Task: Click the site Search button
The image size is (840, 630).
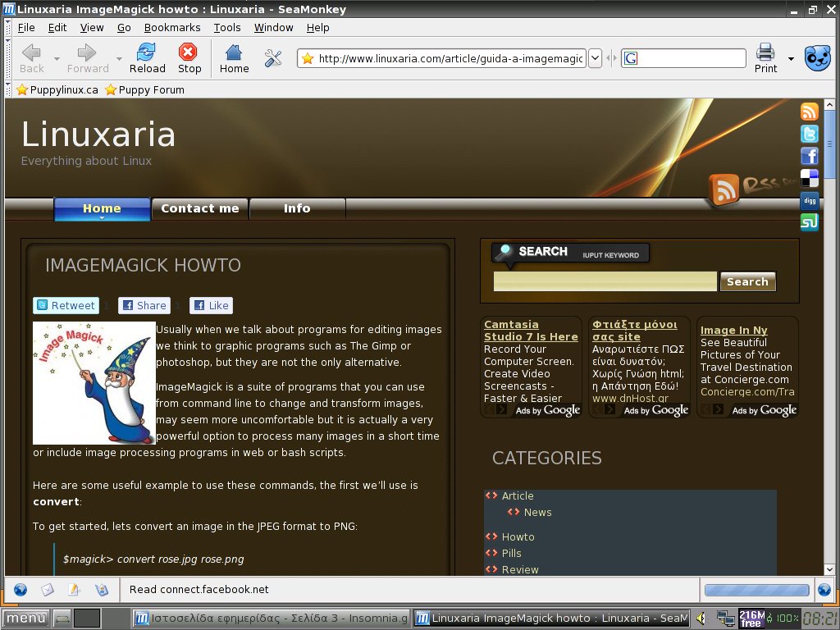Action: pyautogui.click(x=747, y=282)
